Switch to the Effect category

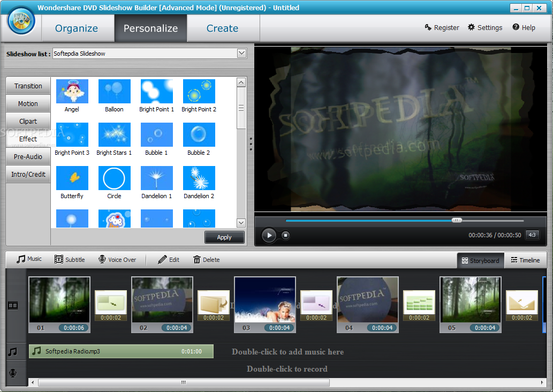28,139
